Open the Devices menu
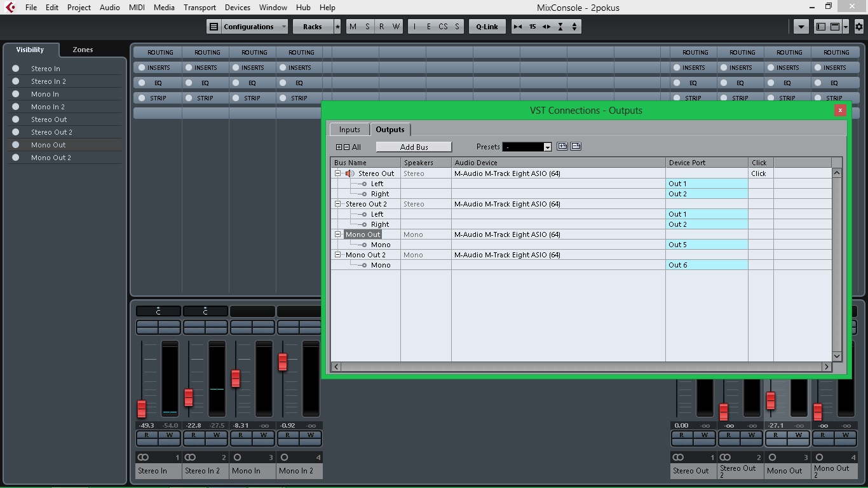This screenshot has width=868, height=488. pos(237,8)
